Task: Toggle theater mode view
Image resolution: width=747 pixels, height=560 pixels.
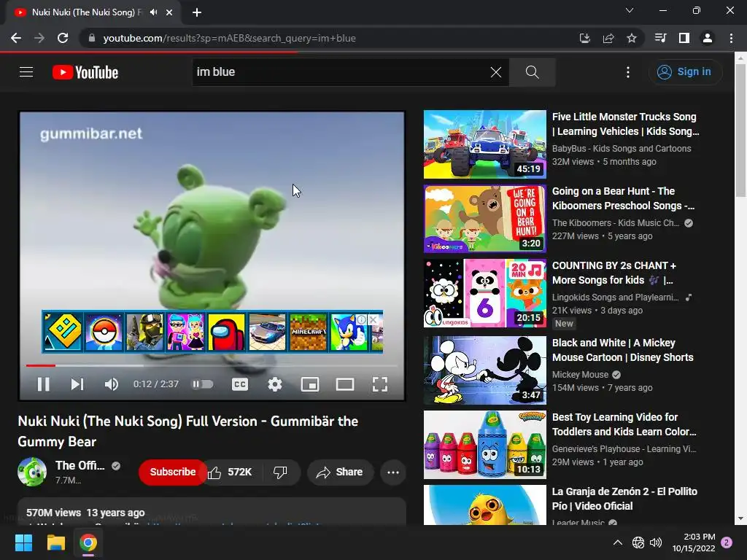Action: click(345, 384)
